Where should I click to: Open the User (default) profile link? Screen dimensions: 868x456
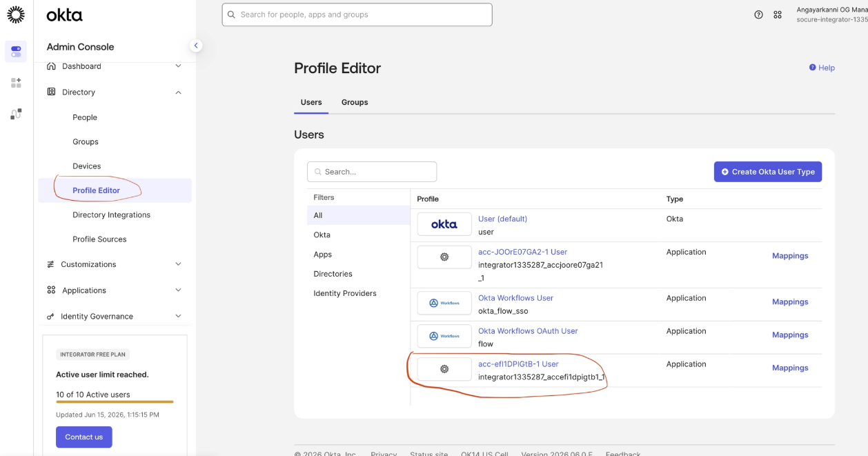[502, 219]
